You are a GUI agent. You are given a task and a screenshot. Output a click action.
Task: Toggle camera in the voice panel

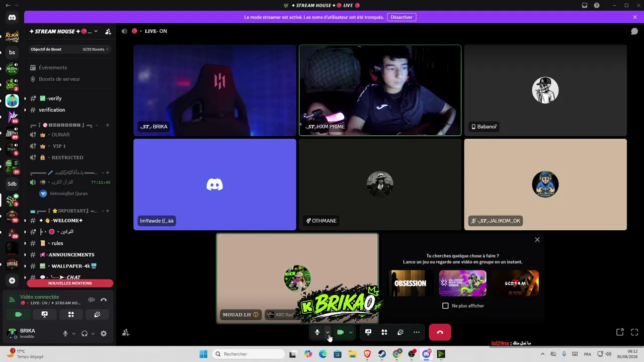[19, 314]
